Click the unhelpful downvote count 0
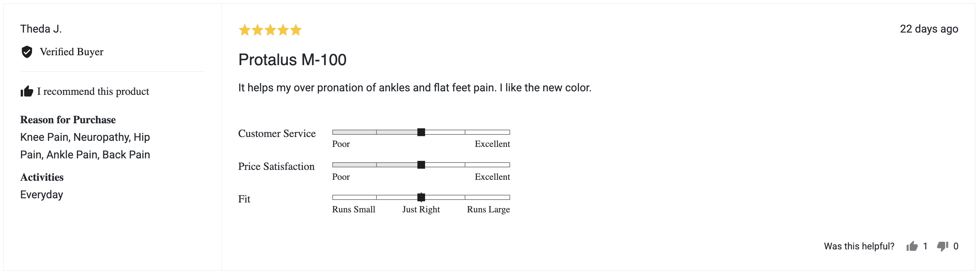The width and height of the screenshot is (980, 274). (956, 246)
